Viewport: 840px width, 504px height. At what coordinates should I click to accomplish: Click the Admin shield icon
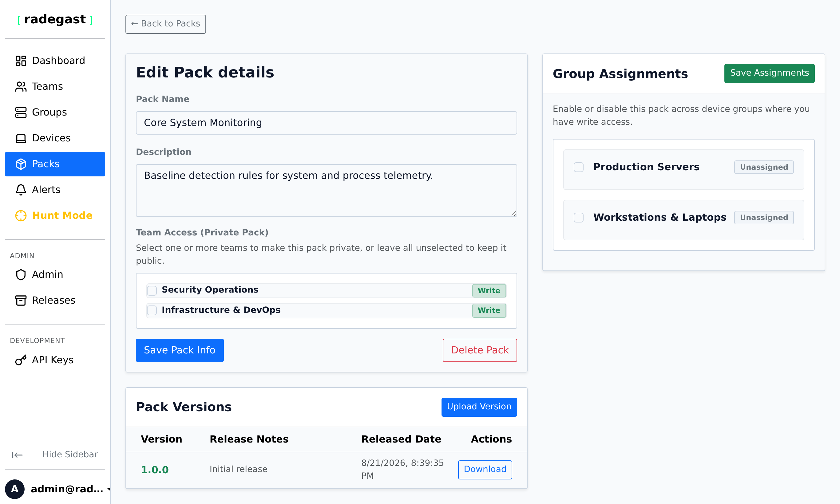pyautogui.click(x=21, y=274)
